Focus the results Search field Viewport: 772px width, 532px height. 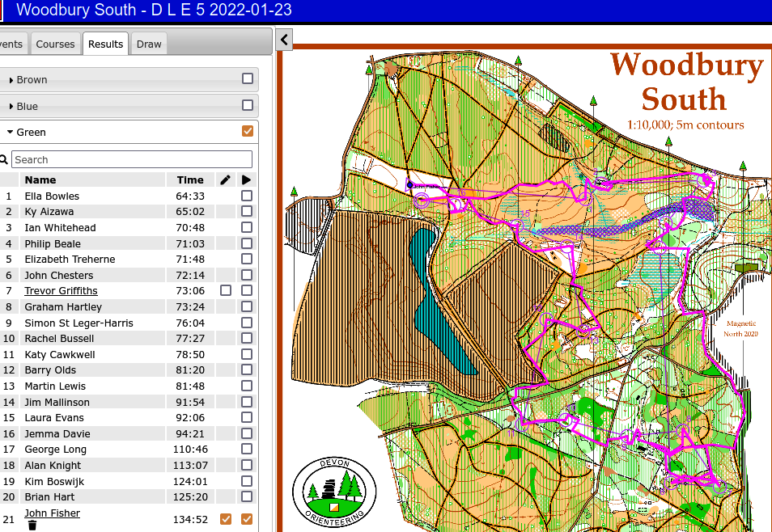[132, 160]
